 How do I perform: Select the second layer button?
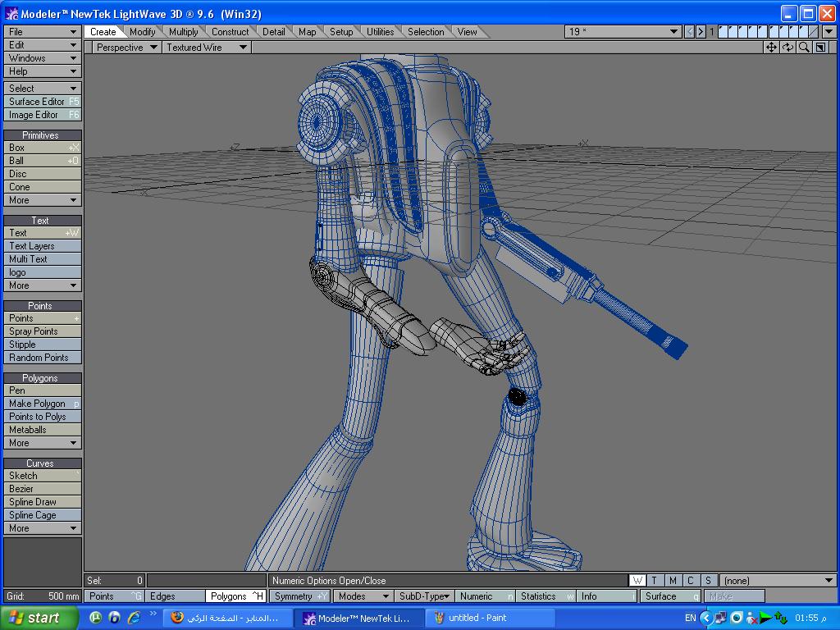pos(733,32)
